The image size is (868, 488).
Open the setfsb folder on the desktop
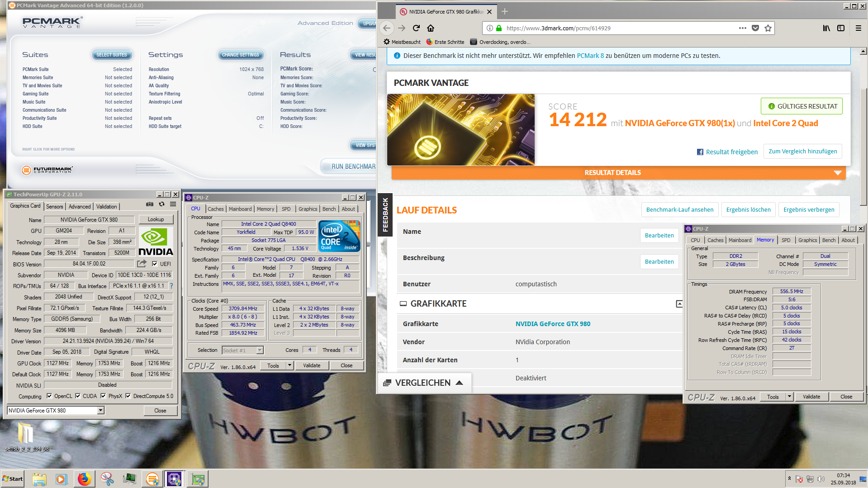(x=26, y=436)
